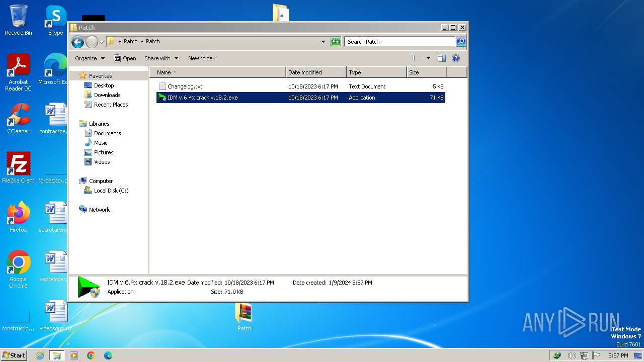Click the Recycle Bin desktop icon
This screenshot has height=362, width=644.
18,20
